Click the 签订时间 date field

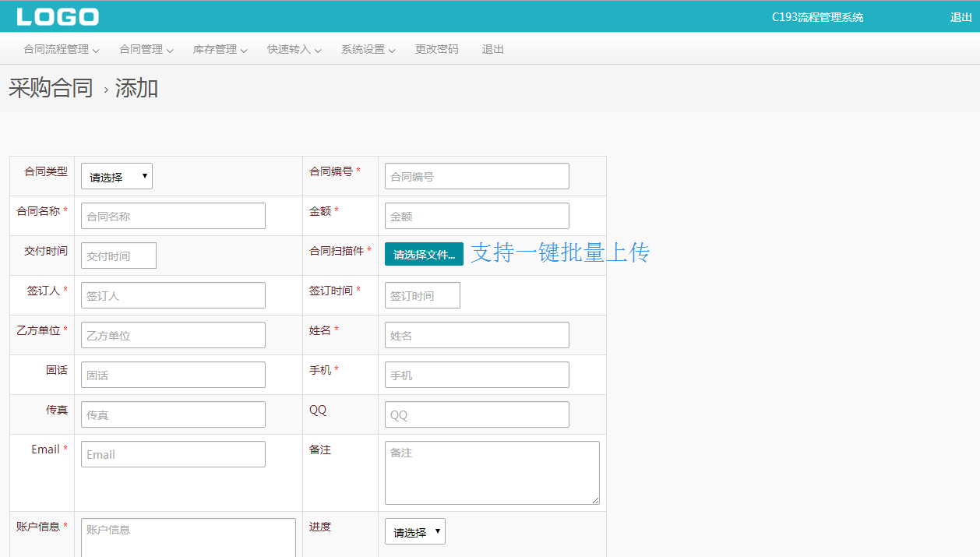[422, 295]
